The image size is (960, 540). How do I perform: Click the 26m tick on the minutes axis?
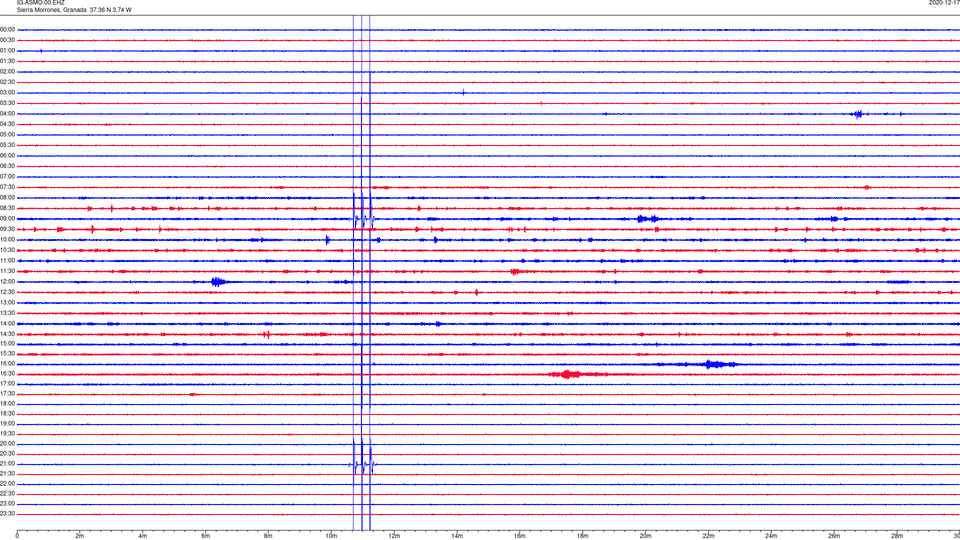point(834,536)
